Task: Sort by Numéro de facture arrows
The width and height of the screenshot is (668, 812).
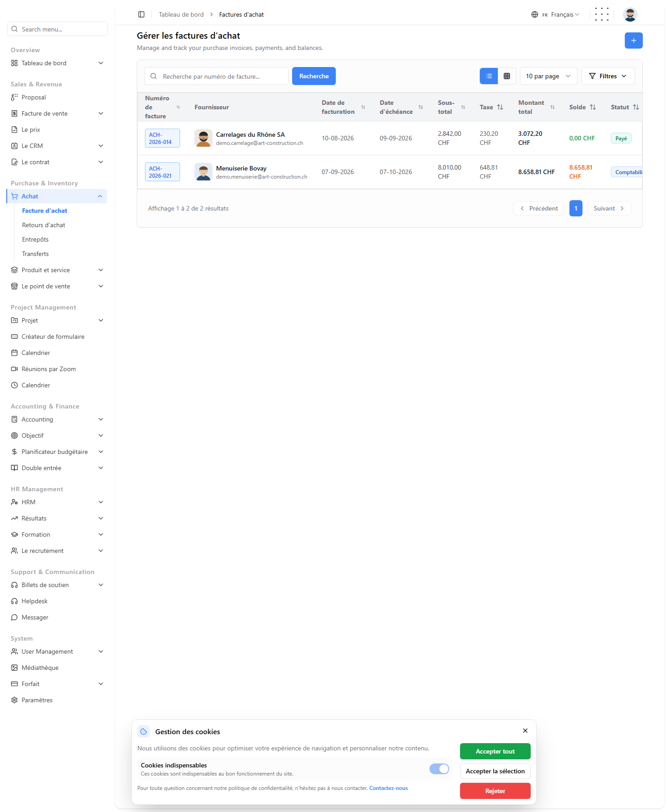Action: [x=178, y=107]
